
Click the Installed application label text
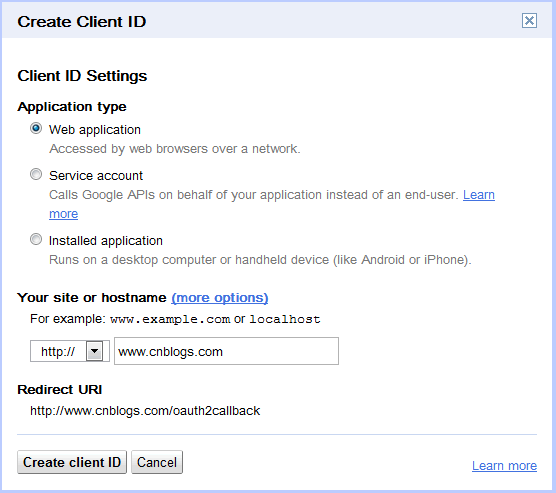[106, 241]
